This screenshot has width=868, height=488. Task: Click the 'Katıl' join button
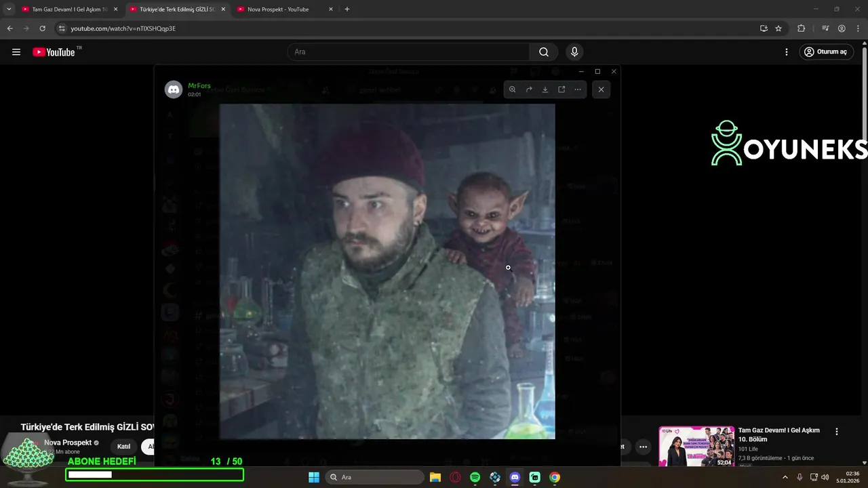point(123,447)
